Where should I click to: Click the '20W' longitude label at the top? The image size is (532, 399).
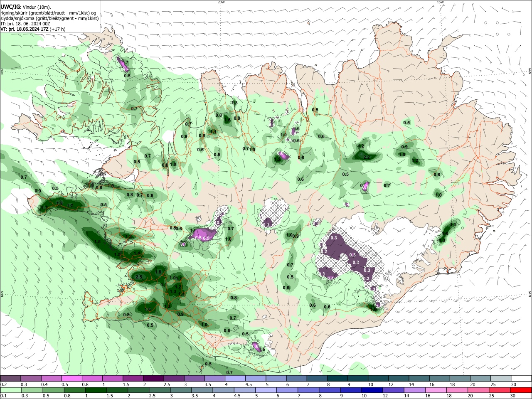pyautogui.click(x=221, y=2)
